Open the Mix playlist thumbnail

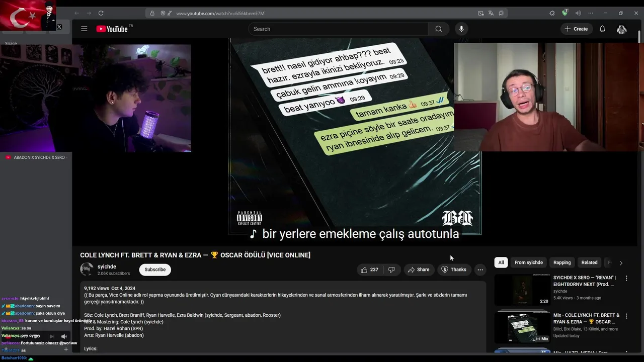click(522, 327)
